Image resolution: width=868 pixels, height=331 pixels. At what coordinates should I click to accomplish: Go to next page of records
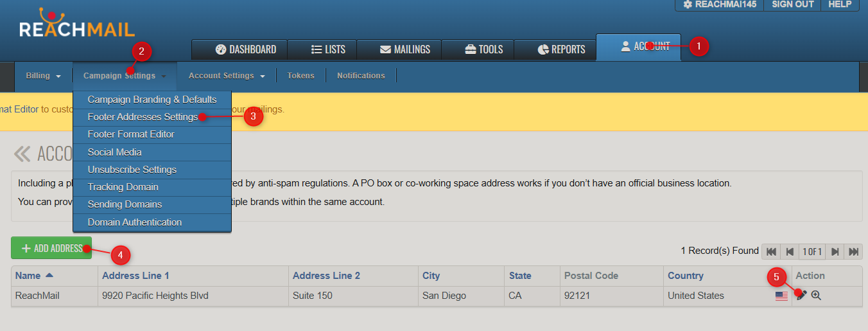835,251
